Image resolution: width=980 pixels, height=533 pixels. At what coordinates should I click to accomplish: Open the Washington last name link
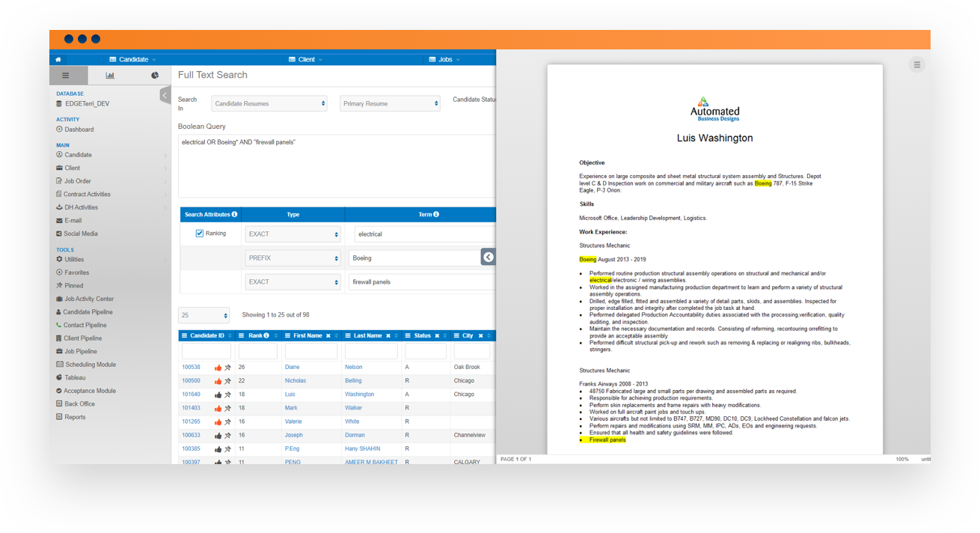click(359, 395)
